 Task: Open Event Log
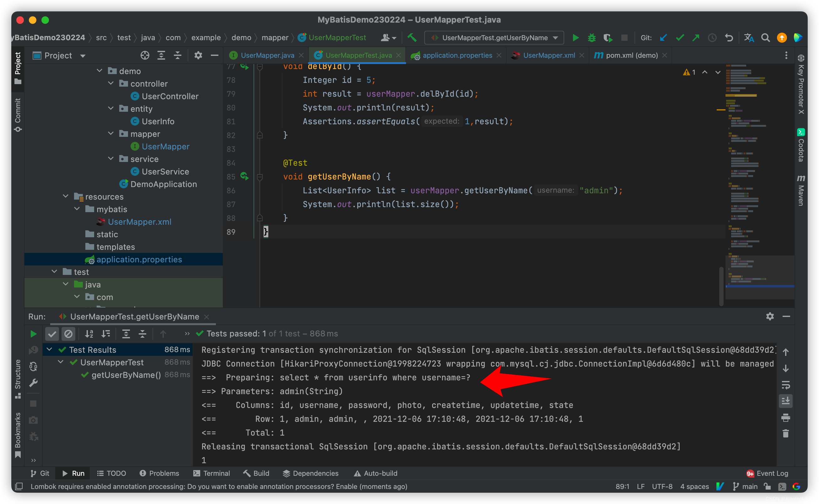pyautogui.click(x=767, y=473)
